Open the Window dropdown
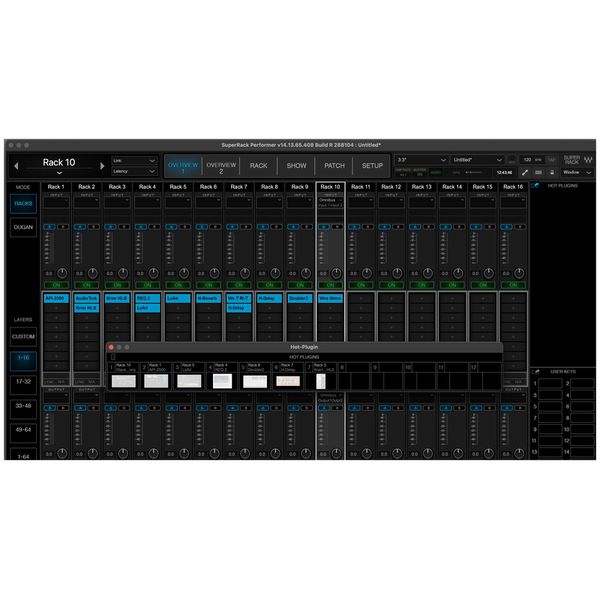Image resolution: width=600 pixels, height=600 pixels. pos(577,173)
